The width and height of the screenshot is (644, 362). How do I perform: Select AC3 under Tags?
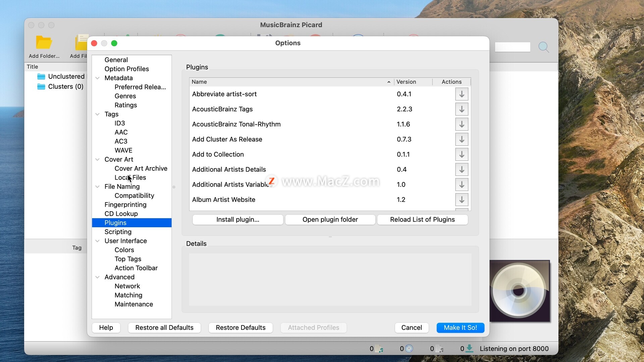pos(121,141)
